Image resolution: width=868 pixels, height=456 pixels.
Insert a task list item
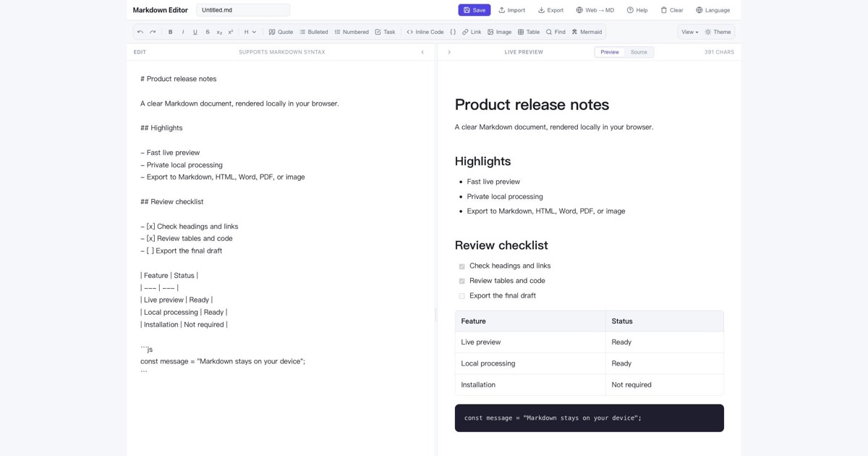click(x=385, y=32)
